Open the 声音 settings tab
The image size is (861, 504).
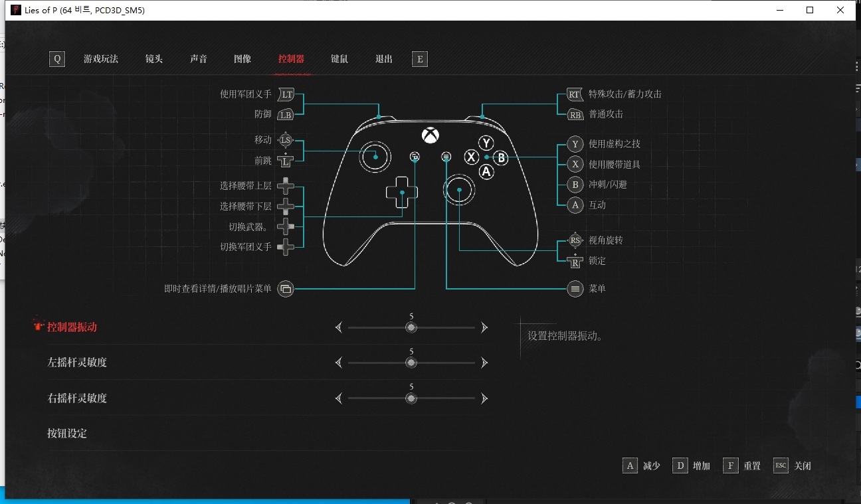[199, 59]
